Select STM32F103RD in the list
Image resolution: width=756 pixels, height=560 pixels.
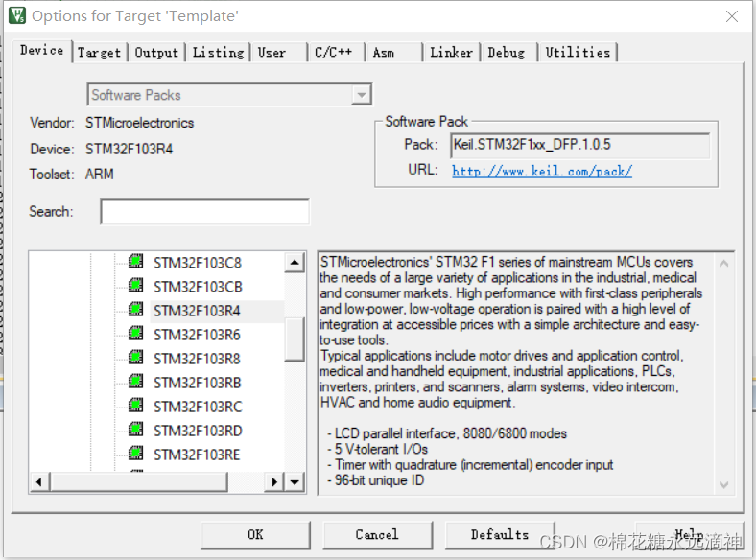[x=198, y=431]
